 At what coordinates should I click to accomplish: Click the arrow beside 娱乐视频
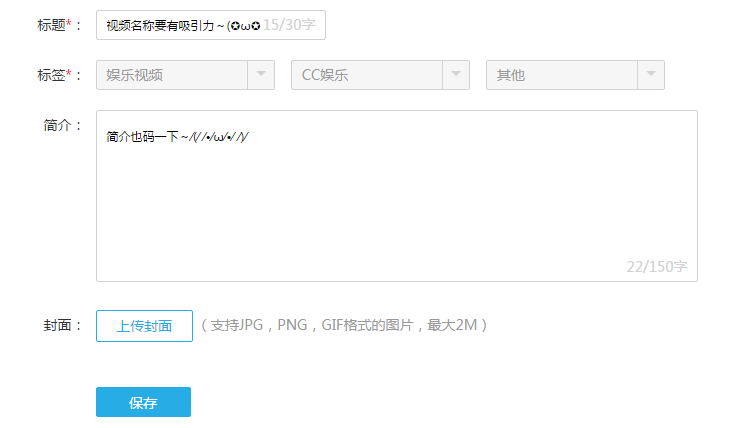pyautogui.click(x=261, y=74)
